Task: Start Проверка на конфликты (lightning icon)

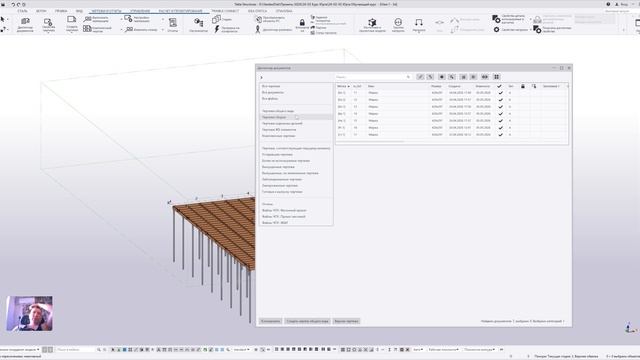Action: 227,29
